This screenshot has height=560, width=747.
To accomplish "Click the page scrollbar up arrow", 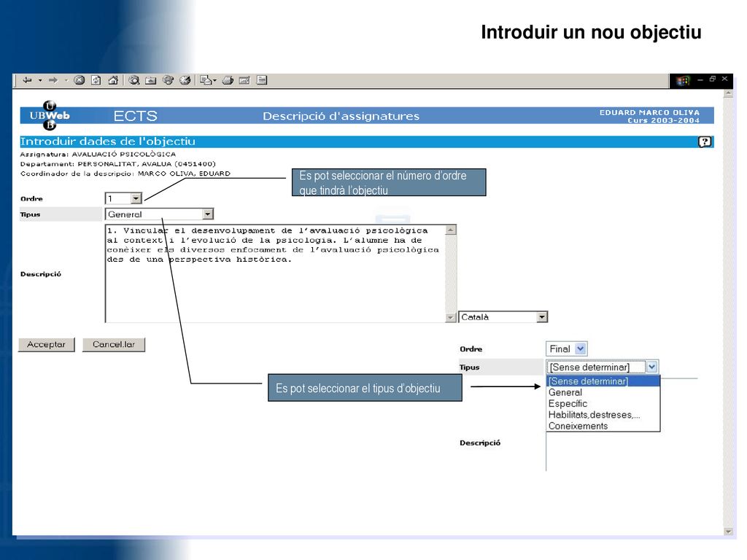I will coord(728,93).
